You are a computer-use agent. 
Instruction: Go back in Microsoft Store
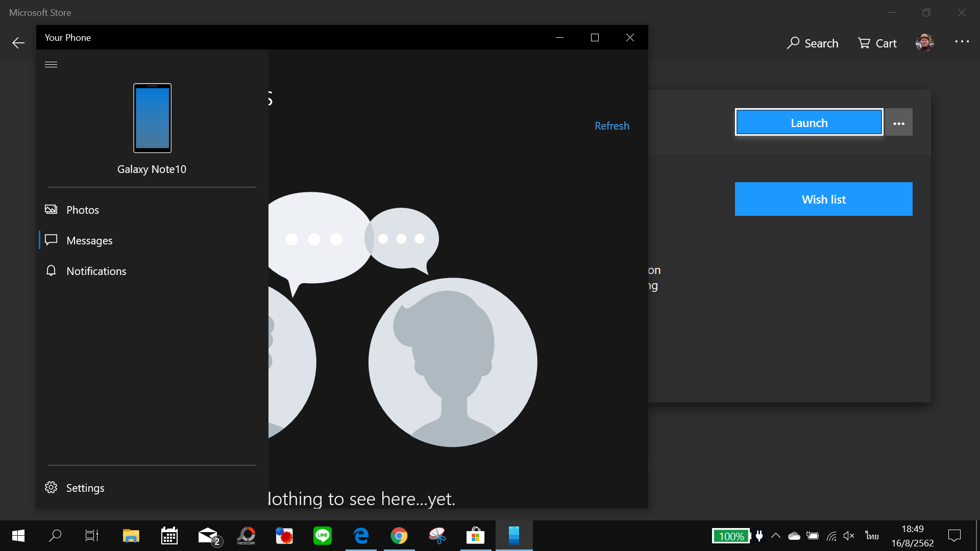click(18, 43)
